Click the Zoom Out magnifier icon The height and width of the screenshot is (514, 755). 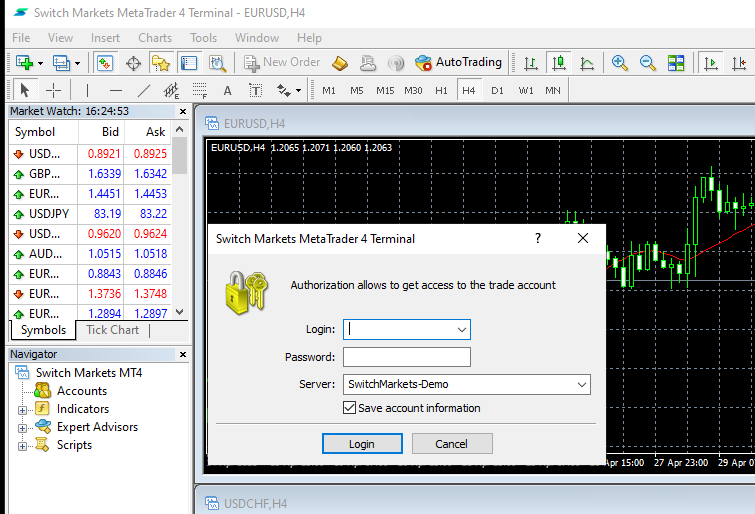click(x=647, y=63)
